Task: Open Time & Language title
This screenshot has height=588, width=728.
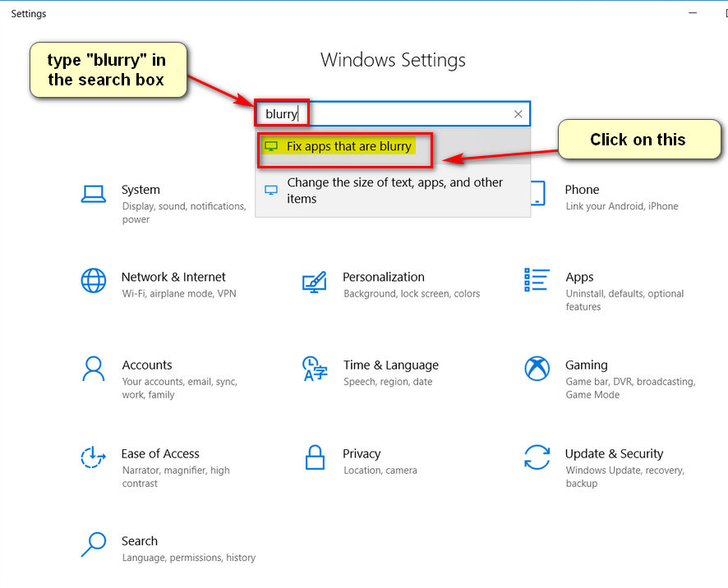Action: click(391, 365)
